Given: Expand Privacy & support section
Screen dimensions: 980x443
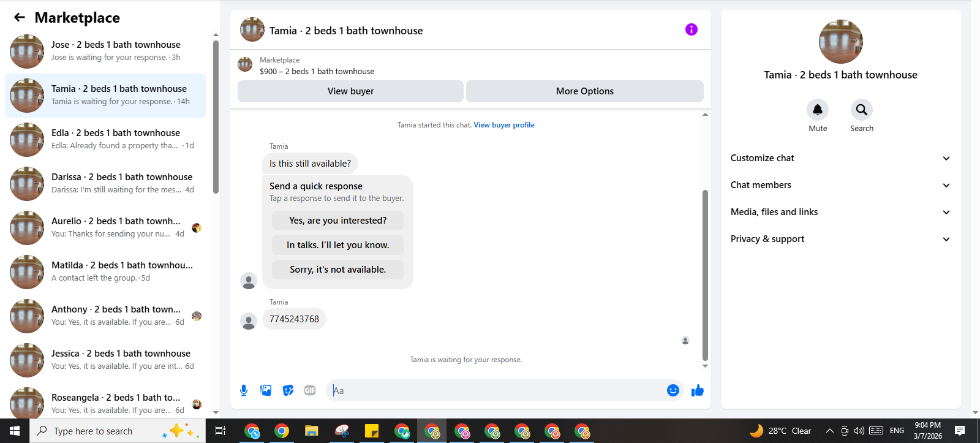Looking at the screenshot, I should pos(840,239).
